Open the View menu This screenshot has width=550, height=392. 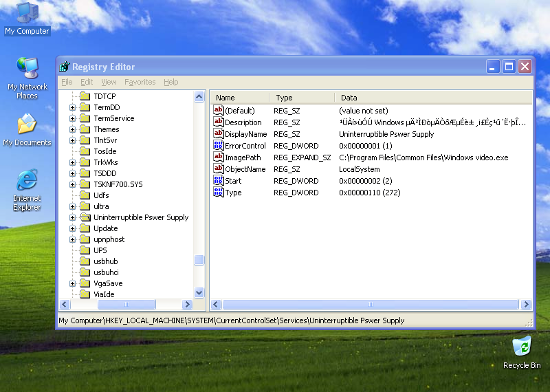click(109, 82)
